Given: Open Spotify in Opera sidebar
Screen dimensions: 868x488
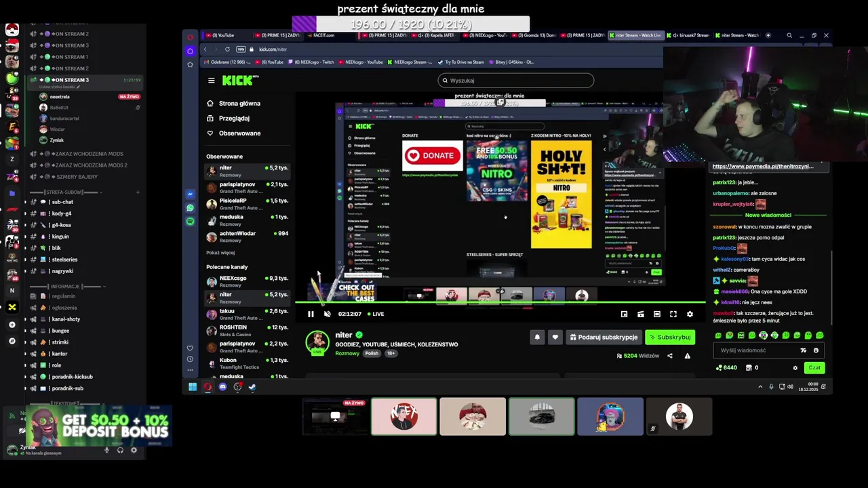Looking at the screenshot, I should click(190, 222).
